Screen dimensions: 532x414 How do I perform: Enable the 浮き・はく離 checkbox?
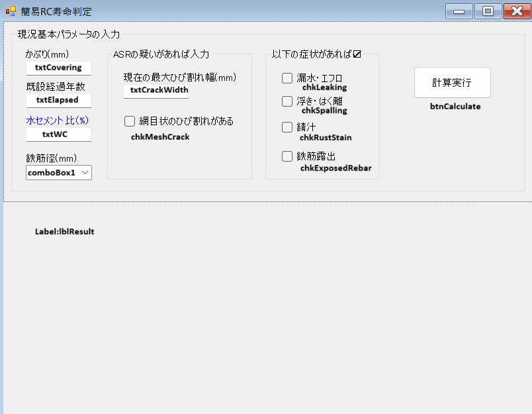pyautogui.click(x=287, y=101)
